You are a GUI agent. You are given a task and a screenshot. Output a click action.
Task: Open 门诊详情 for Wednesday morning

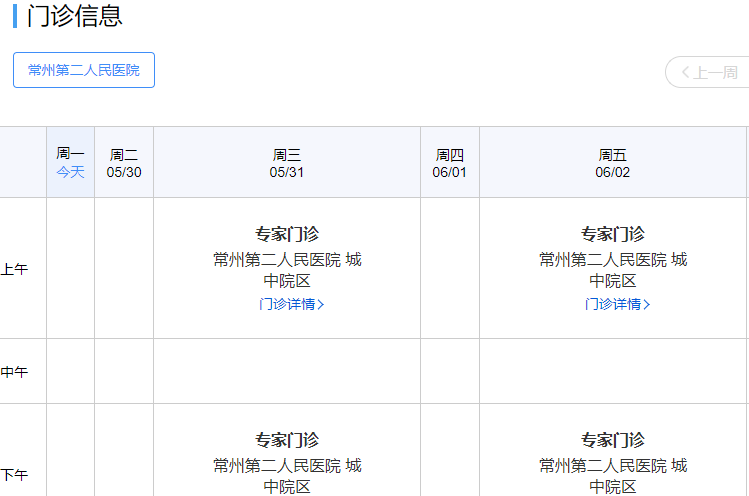tap(291, 304)
